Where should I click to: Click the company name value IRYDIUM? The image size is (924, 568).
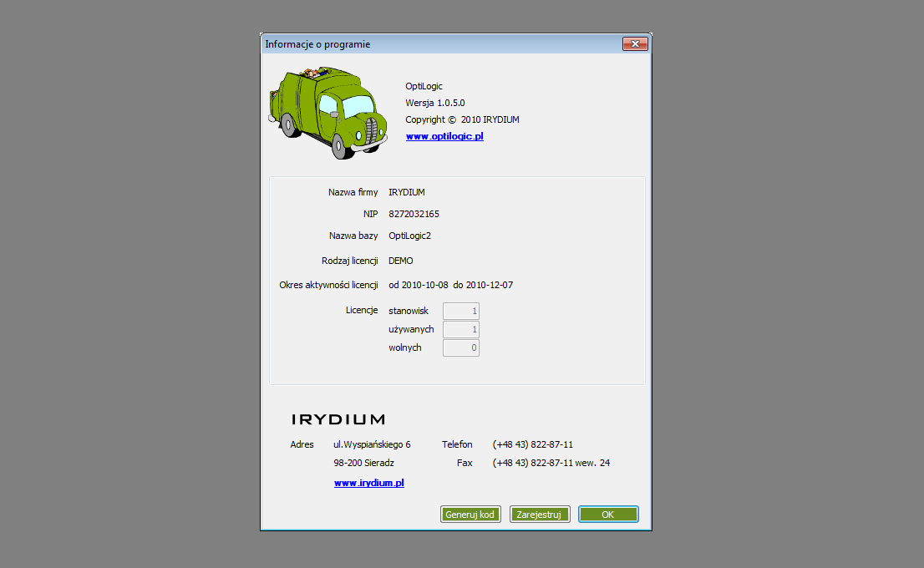click(407, 192)
